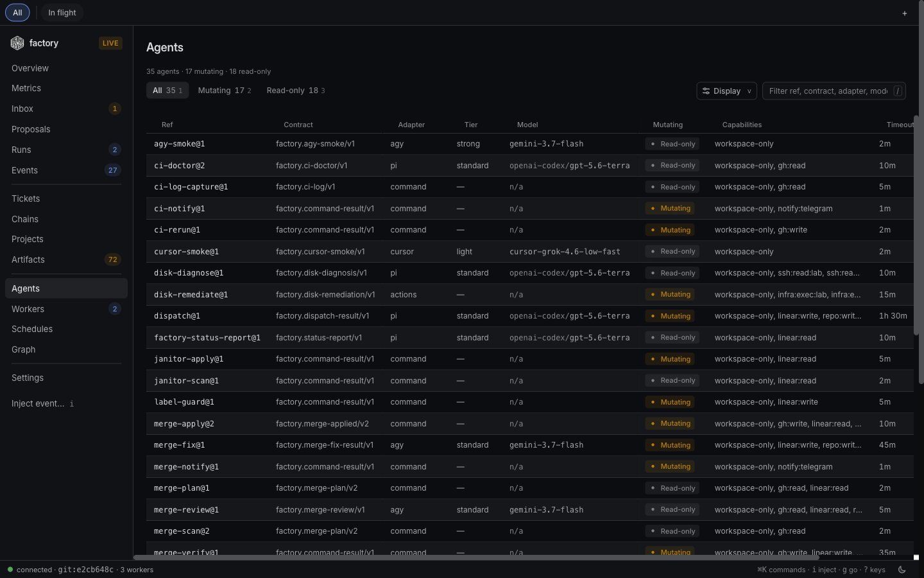Toggle the dark mode moon icon
The image size is (924, 578).
[902, 570]
